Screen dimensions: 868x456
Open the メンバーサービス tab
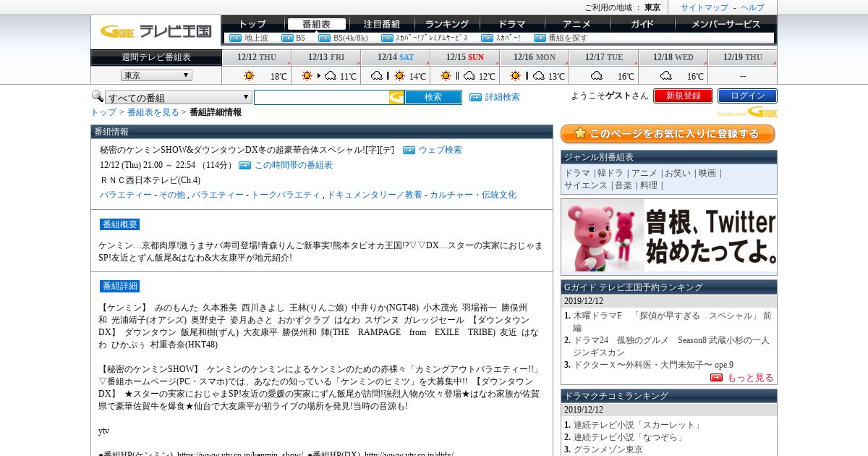coord(726,24)
